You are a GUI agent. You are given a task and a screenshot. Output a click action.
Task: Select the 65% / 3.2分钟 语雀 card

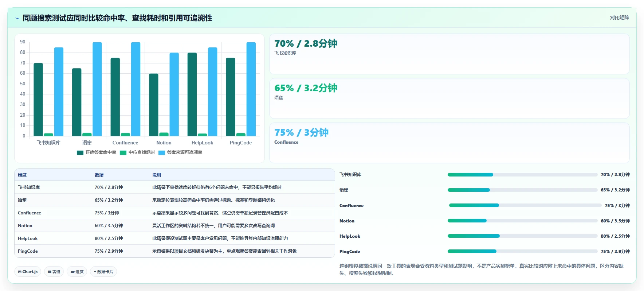click(x=449, y=98)
